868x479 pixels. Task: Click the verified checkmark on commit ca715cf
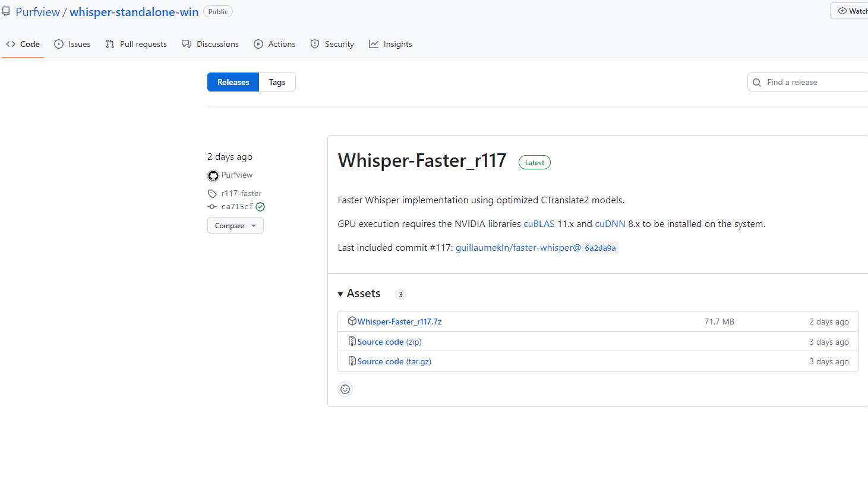pyautogui.click(x=260, y=206)
